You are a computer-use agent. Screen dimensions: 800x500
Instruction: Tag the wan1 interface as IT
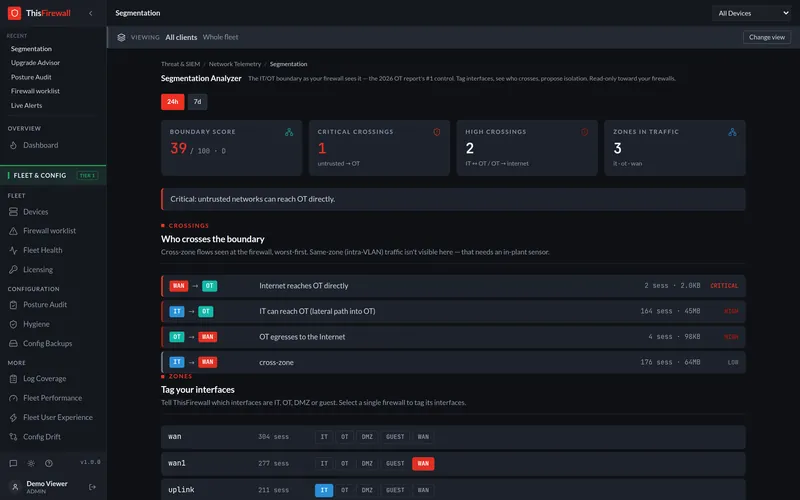point(324,464)
